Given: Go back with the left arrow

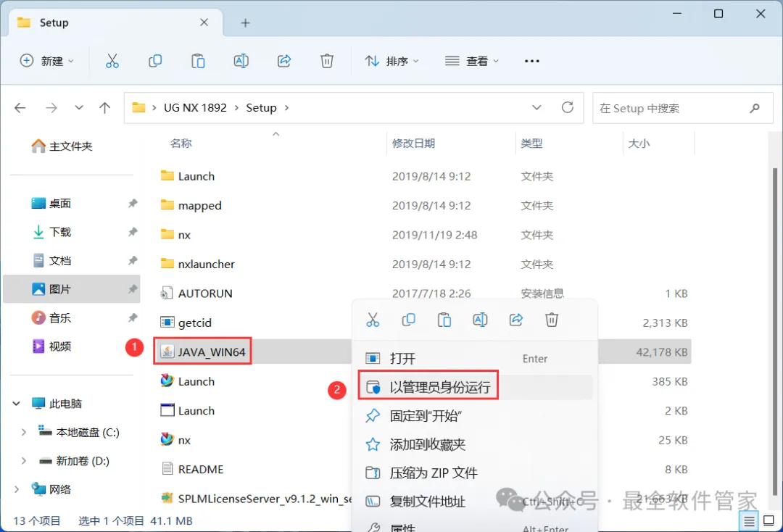Looking at the screenshot, I should (20, 108).
